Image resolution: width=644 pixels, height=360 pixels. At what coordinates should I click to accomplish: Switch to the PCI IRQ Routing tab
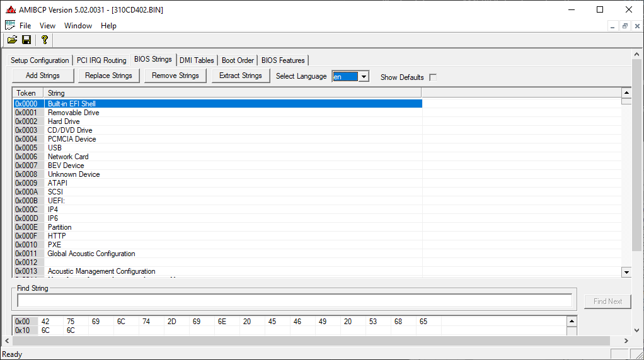click(x=101, y=60)
